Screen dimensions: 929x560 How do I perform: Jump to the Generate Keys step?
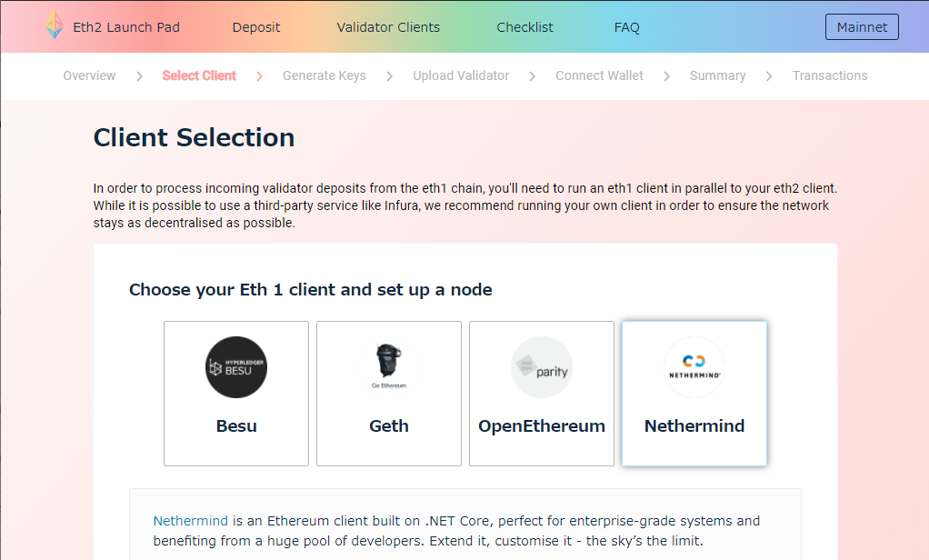[x=325, y=75]
